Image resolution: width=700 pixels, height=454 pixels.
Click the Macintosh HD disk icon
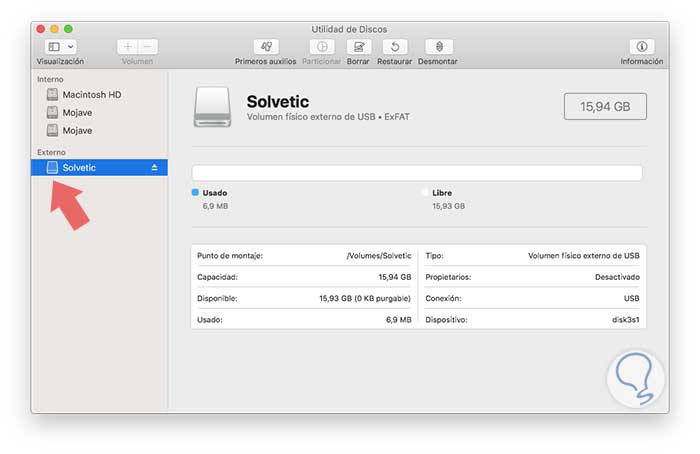(53, 94)
